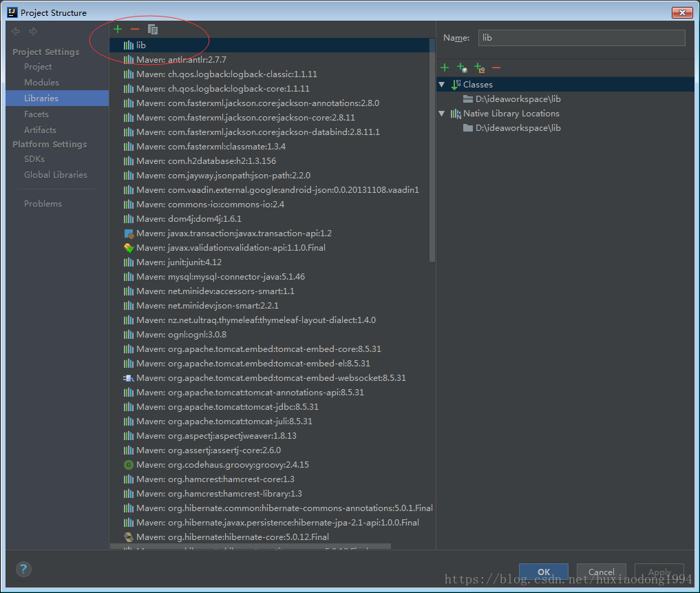Image resolution: width=700 pixels, height=593 pixels.
Task: Select Libraries in the sidebar
Action: coord(57,98)
